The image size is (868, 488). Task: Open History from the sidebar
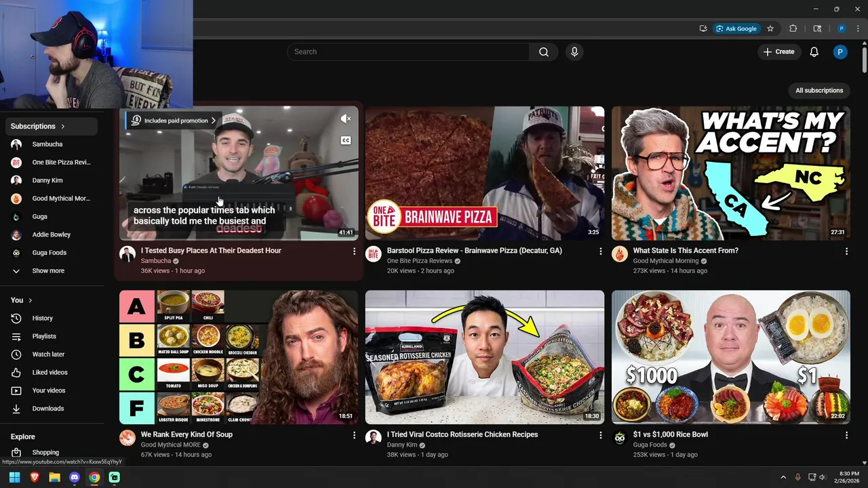pos(52,319)
